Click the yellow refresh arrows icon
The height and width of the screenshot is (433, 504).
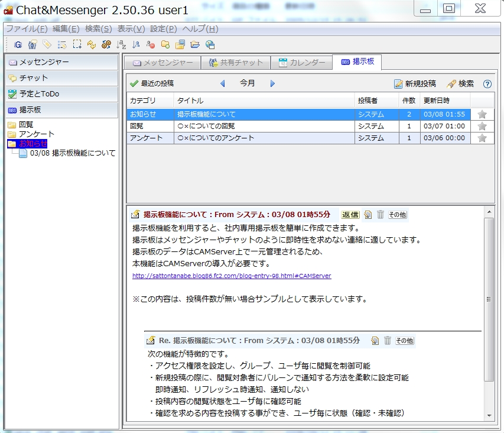pyautogui.click(x=91, y=45)
